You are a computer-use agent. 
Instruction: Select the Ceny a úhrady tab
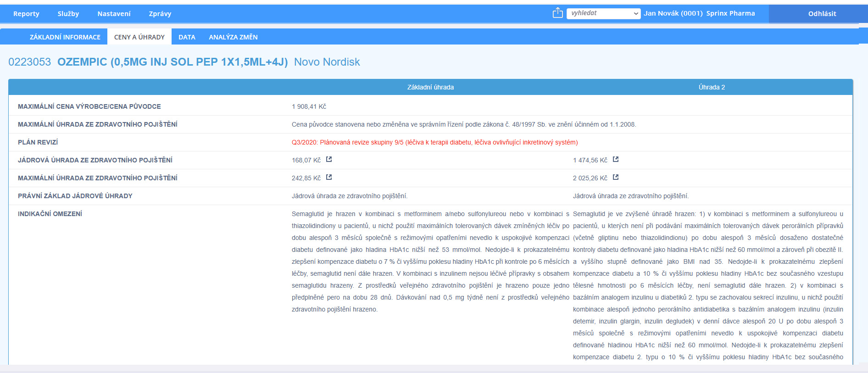coord(139,37)
